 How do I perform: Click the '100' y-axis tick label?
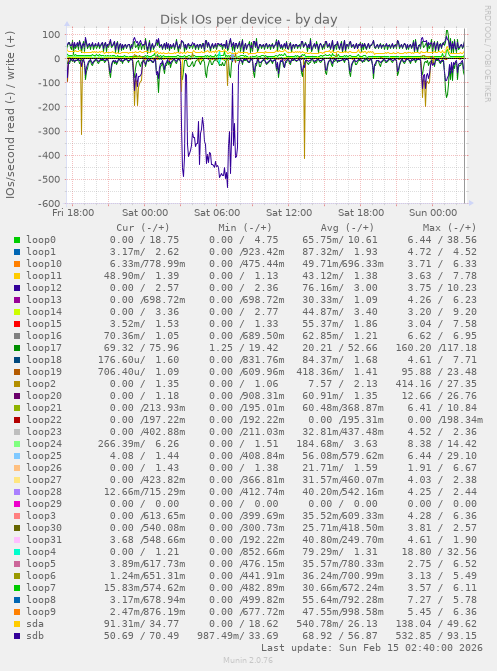(x=51, y=35)
